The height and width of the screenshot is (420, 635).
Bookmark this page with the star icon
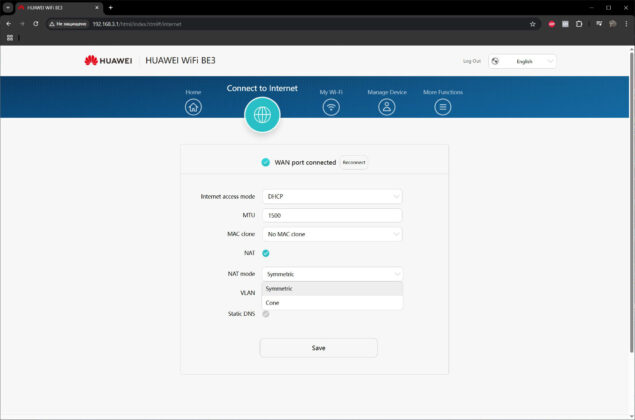pos(533,24)
